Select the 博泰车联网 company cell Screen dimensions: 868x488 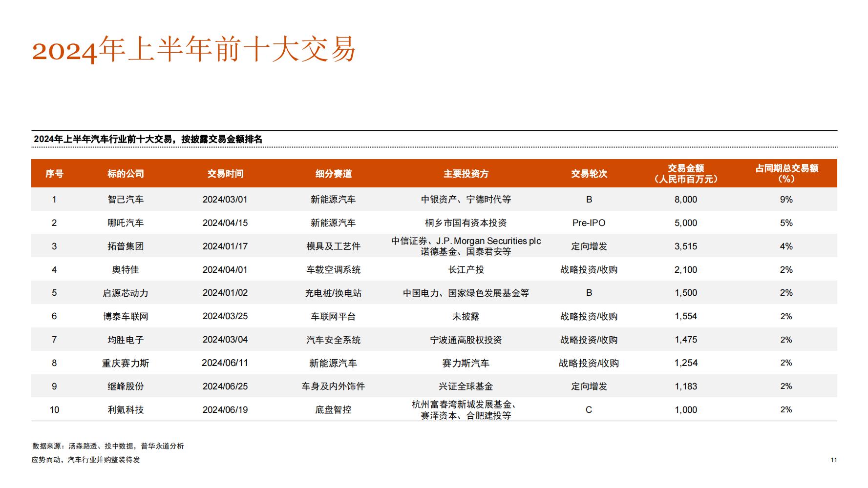coord(126,317)
